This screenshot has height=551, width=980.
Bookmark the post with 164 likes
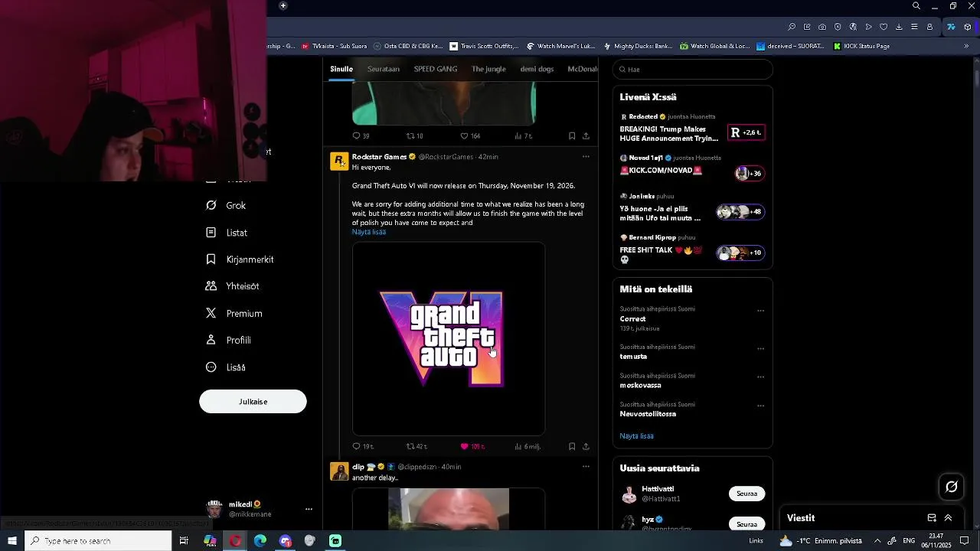(x=572, y=136)
